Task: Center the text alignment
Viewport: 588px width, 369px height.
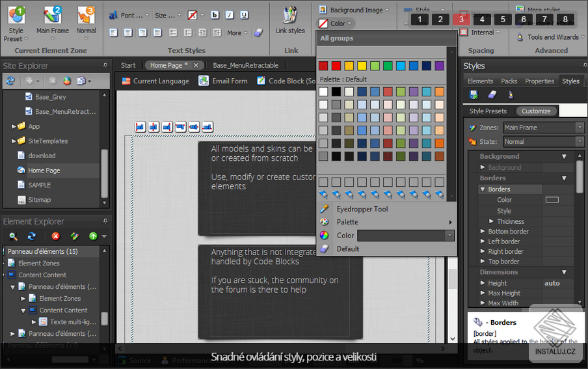Action: point(128,33)
